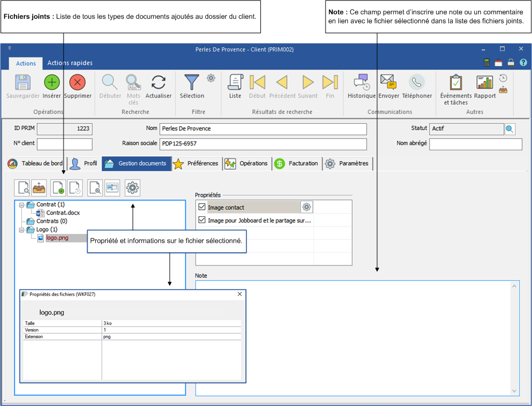Open the Sélection filter funnel
Image resolution: width=532 pixels, height=406 pixels.
tap(191, 83)
